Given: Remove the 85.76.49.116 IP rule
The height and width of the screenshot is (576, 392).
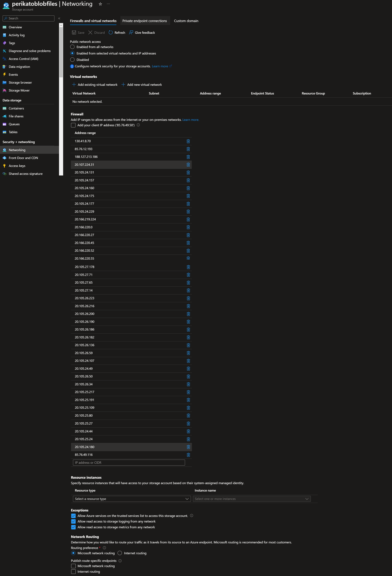Looking at the screenshot, I should pos(188,455).
